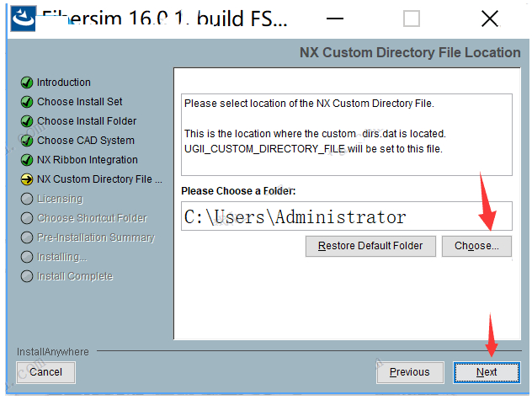Viewport: 532px width, 400px height.
Task: Select the NX Custom Directory File step label
Action: 99,179
